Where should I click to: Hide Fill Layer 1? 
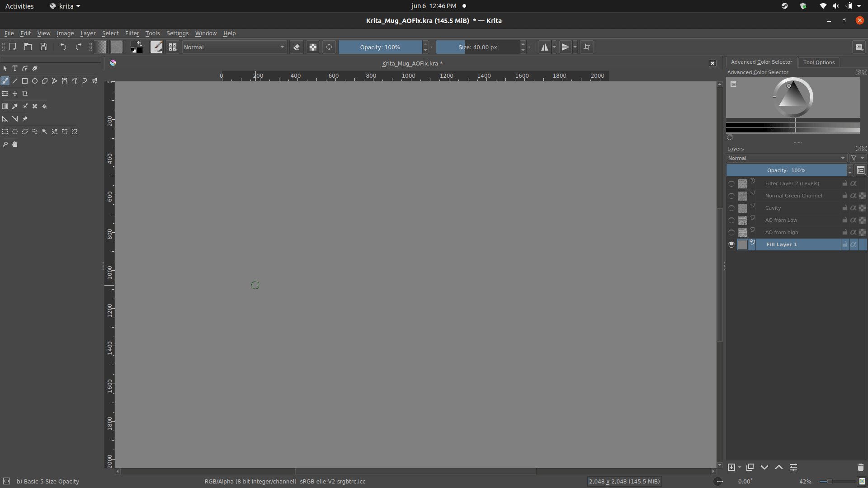click(x=731, y=244)
